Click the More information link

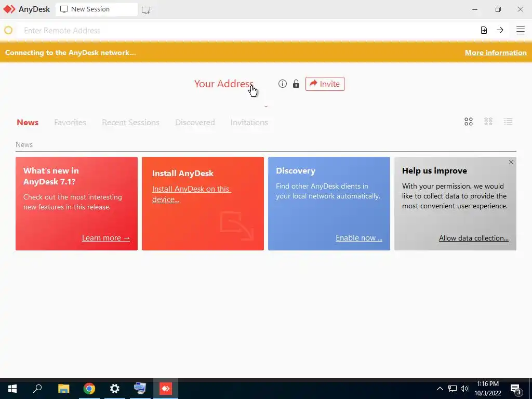[496, 52]
